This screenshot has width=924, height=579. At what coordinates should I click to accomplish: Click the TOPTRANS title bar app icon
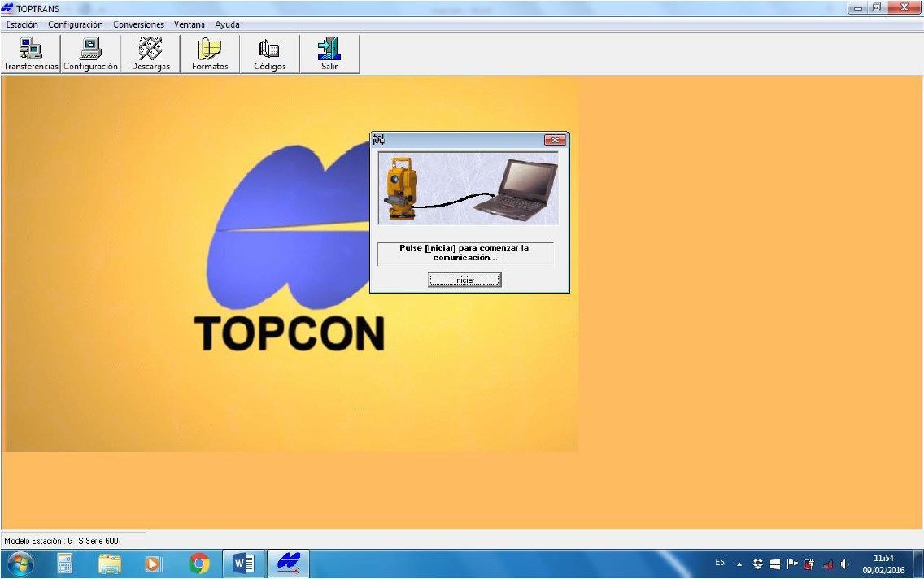tap(7, 8)
